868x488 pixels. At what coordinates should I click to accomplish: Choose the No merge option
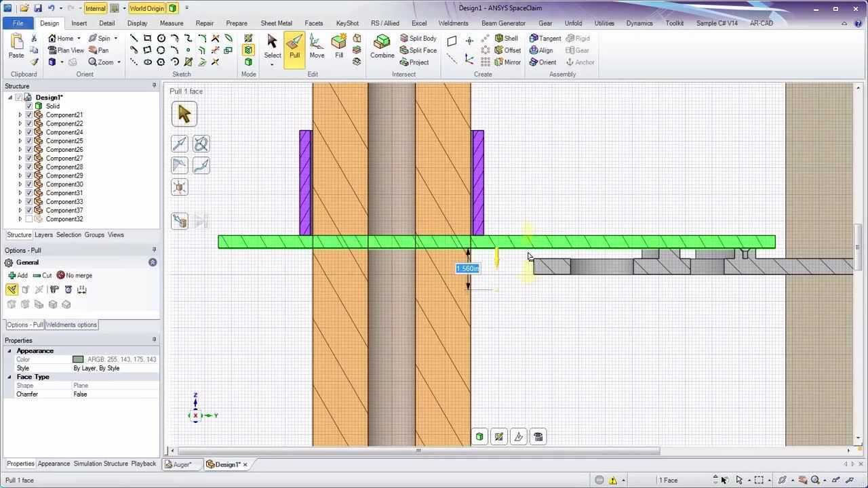click(x=75, y=276)
